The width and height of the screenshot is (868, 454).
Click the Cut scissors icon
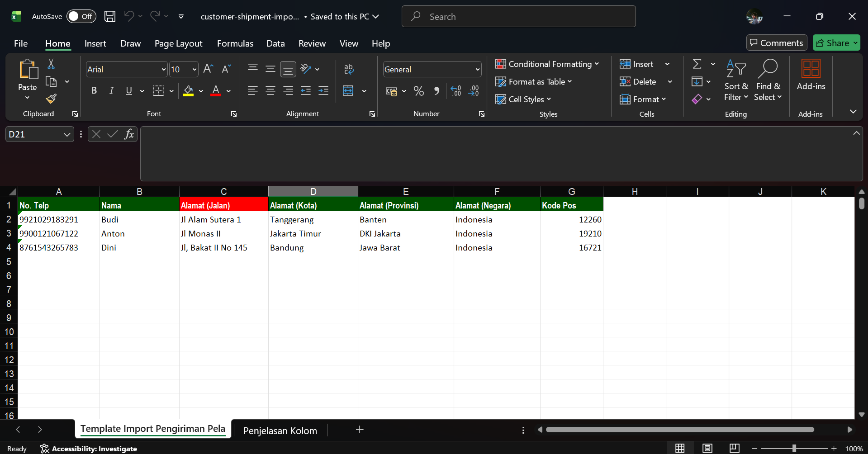click(51, 65)
